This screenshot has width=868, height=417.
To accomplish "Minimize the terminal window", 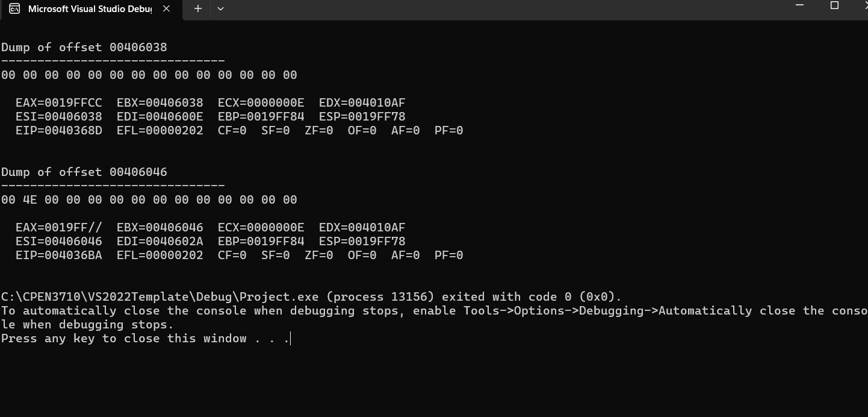I will [799, 5].
